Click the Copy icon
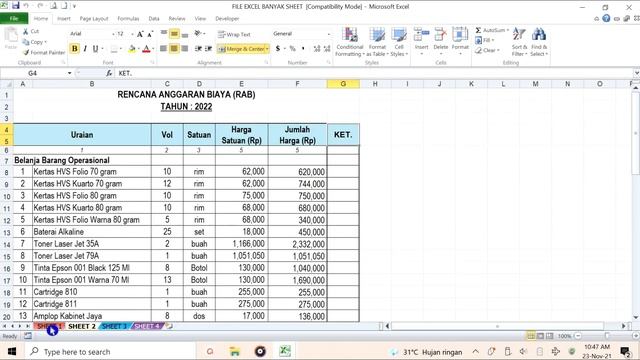Viewport: 640px width, 360px height. tap(26, 42)
